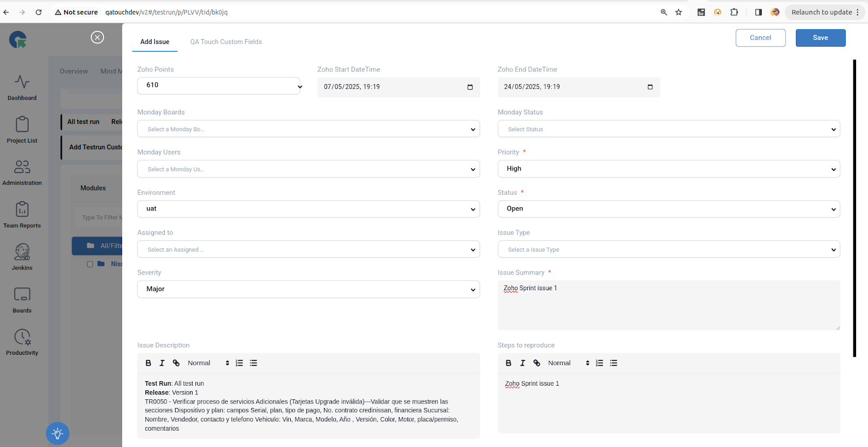The height and width of the screenshot is (447, 868).
Task: Open calendar picker for Zoho Start DateTime
Action: click(x=470, y=87)
